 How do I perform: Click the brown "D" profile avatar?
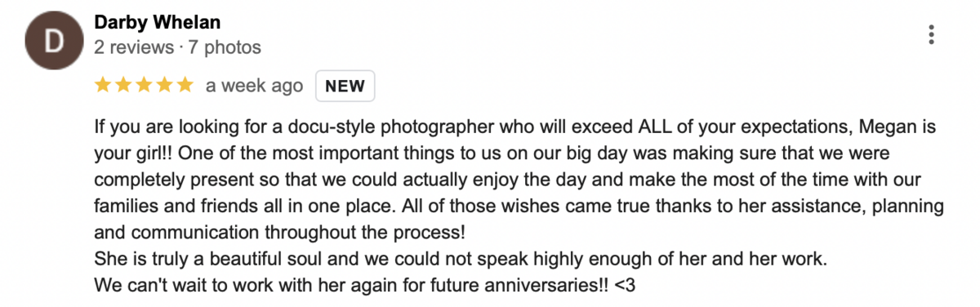point(54,42)
